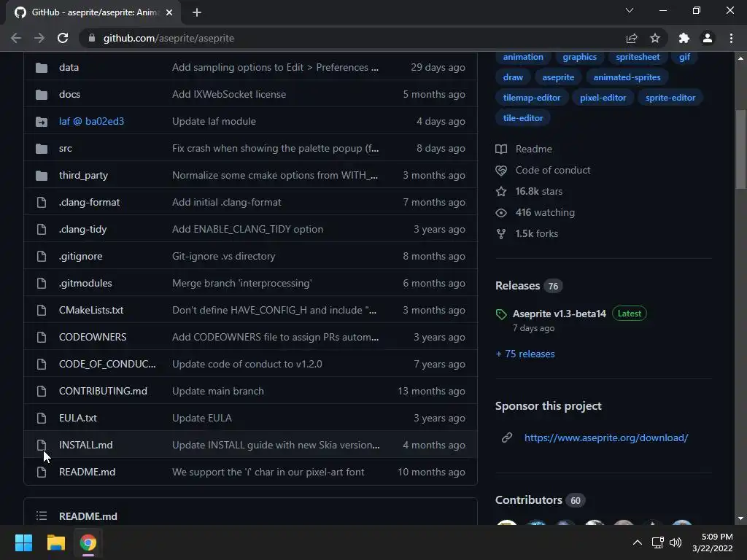Image resolution: width=747 pixels, height=560 pixels.
Task: Open the .clang-tidy file
Action: click(83, 229)
